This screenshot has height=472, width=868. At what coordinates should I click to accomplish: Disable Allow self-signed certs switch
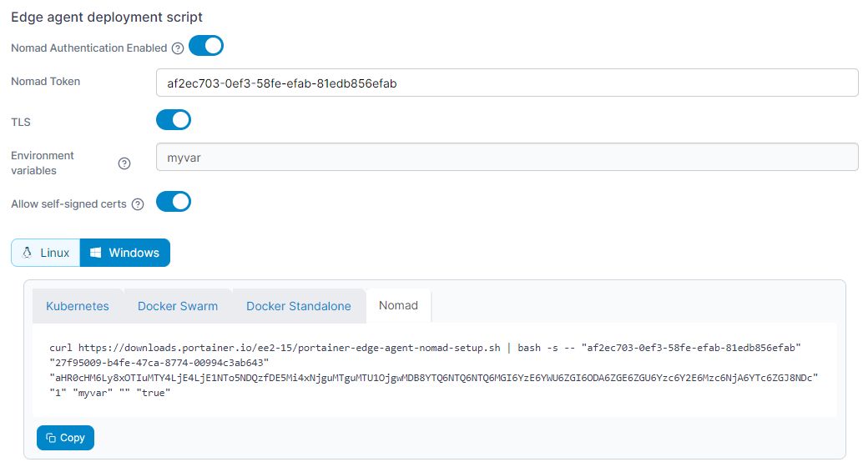click(x=174, y=202)
